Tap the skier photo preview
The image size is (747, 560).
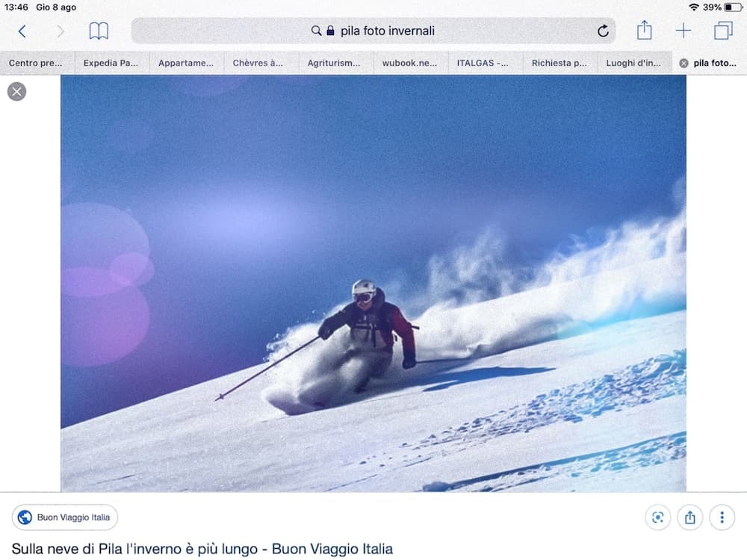(x=373, y=283)
